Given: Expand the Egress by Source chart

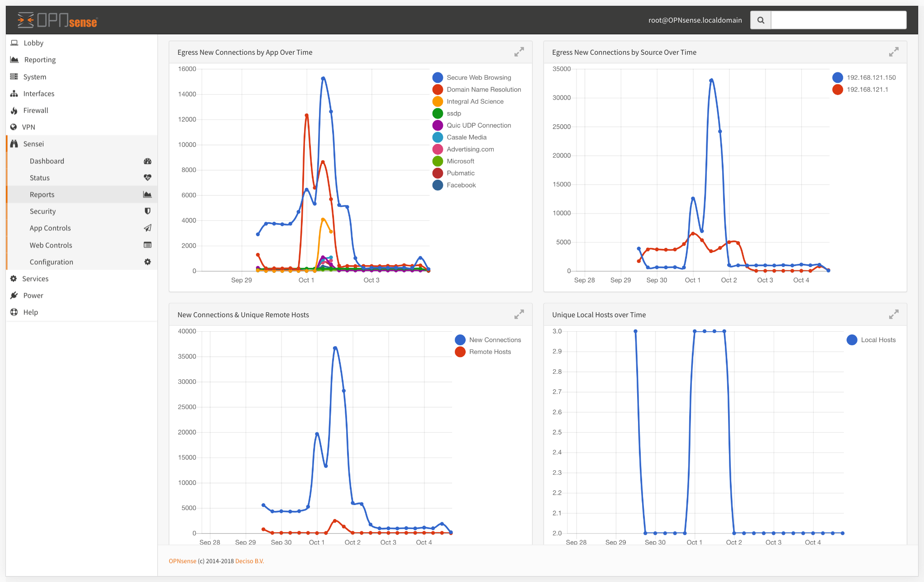Looking at the screenshot, I should [893, 52].
